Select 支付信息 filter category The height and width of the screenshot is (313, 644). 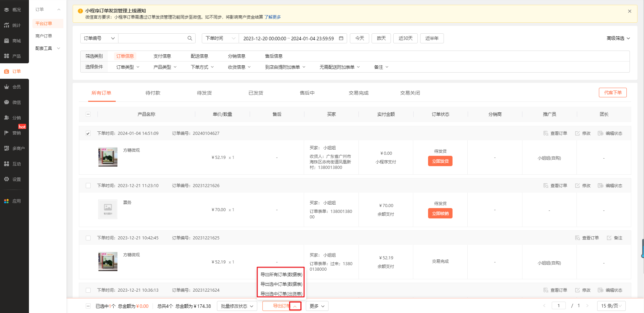coord(162,56)
